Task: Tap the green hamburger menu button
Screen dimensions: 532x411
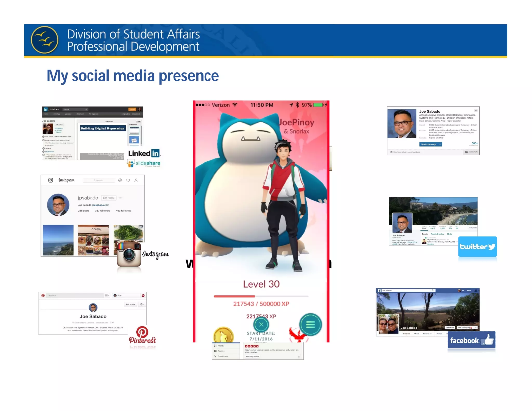Action: point(310,324)
